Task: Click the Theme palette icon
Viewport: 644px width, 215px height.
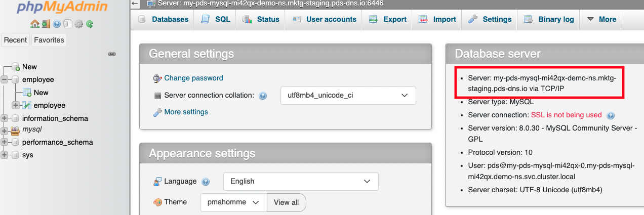Action: (157, 202)
